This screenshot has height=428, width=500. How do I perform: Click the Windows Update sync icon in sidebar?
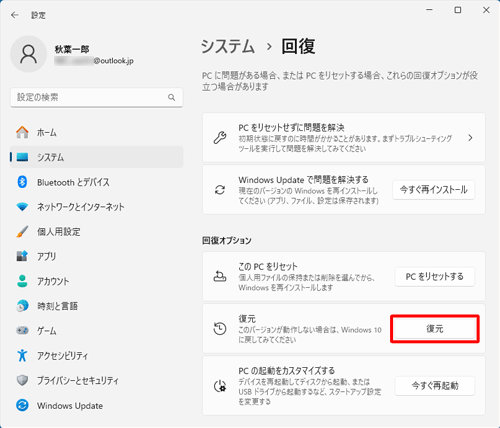coord(22,405)
